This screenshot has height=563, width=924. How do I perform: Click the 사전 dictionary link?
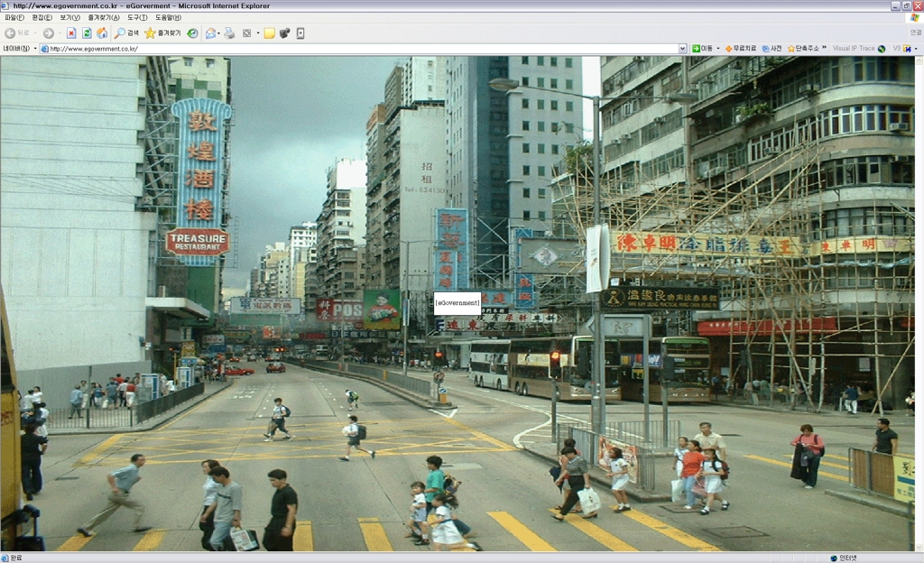[772, 49]
